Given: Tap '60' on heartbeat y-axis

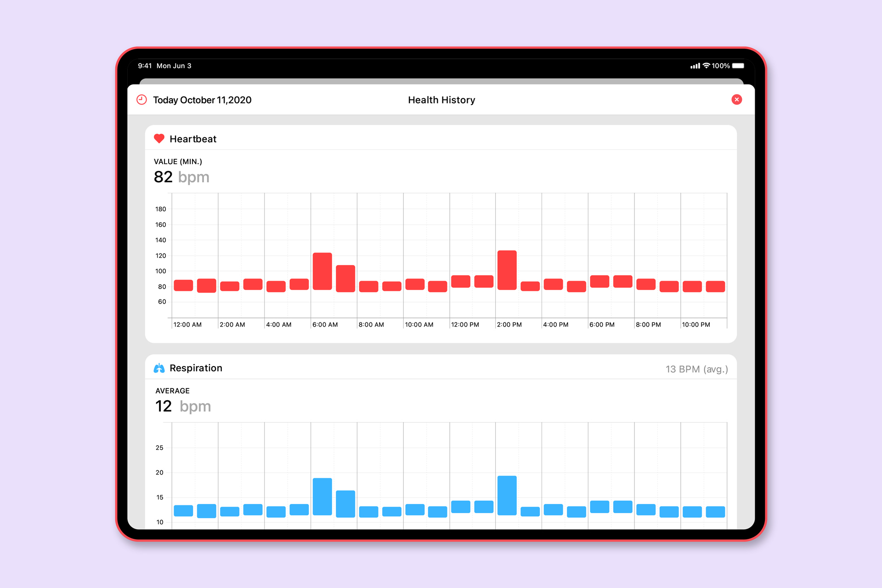Looking at the screenshot, I should 162,302.
